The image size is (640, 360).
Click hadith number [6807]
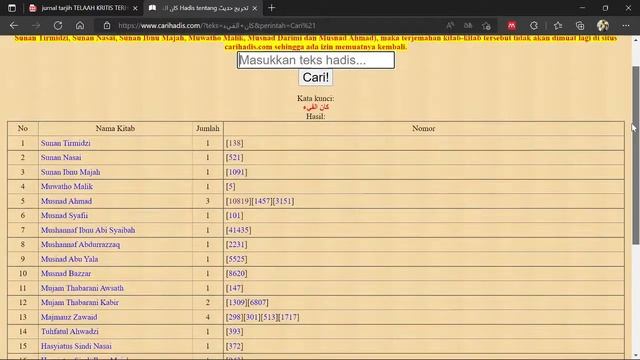(258, 302)
